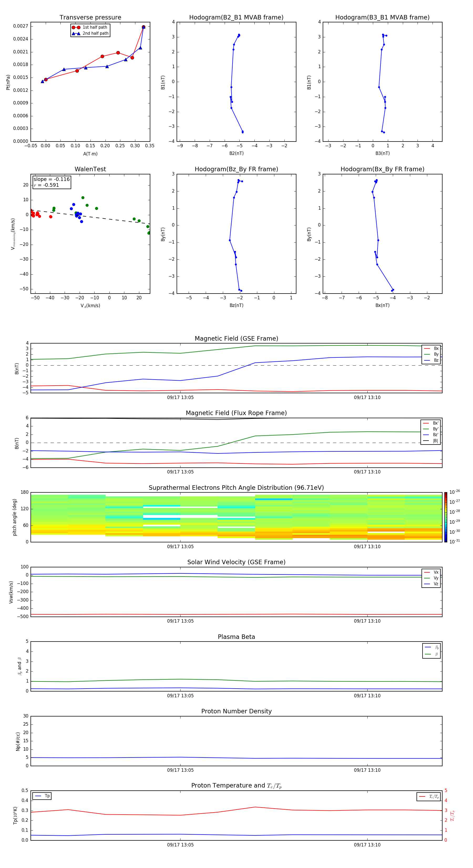This screenshot has width=473, height=868.
Task: Click the 'Hodogram(B3_B1 MVAB frame)' title
Action: (382, 18)
